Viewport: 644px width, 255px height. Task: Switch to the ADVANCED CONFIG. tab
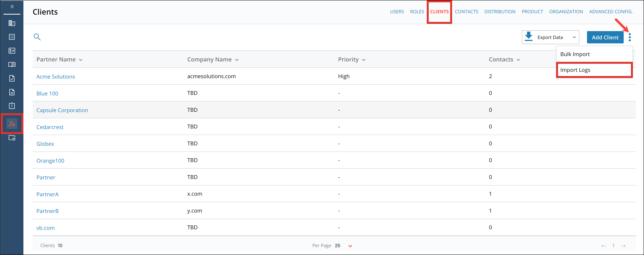(611, 12)
